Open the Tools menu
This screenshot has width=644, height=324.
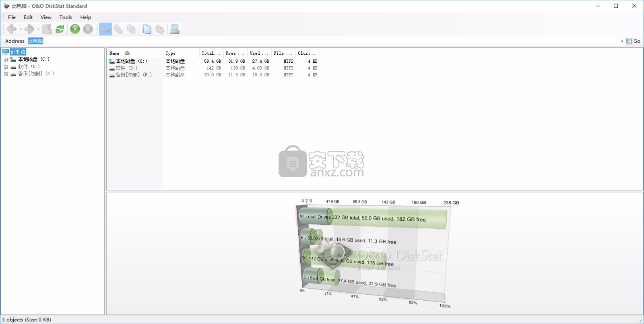pos(66,17)
